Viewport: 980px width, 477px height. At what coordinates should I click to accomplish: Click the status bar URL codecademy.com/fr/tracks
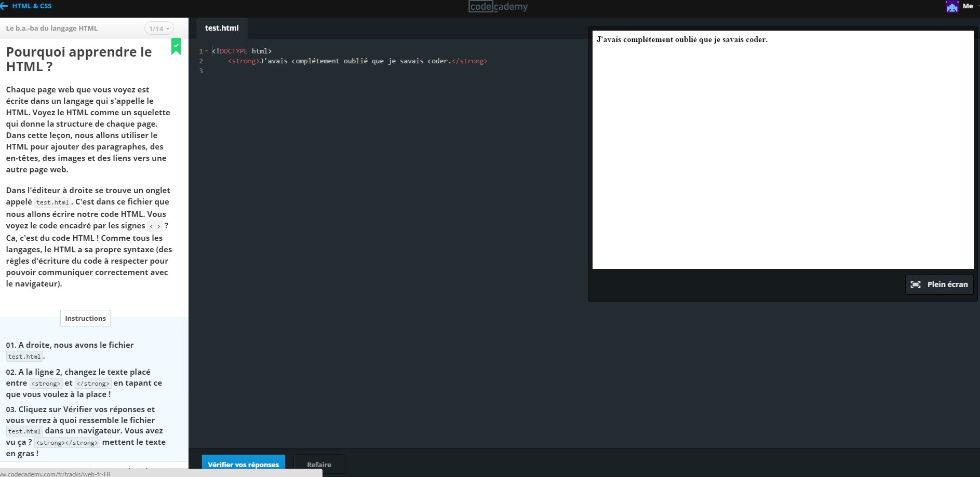(55, 474)
